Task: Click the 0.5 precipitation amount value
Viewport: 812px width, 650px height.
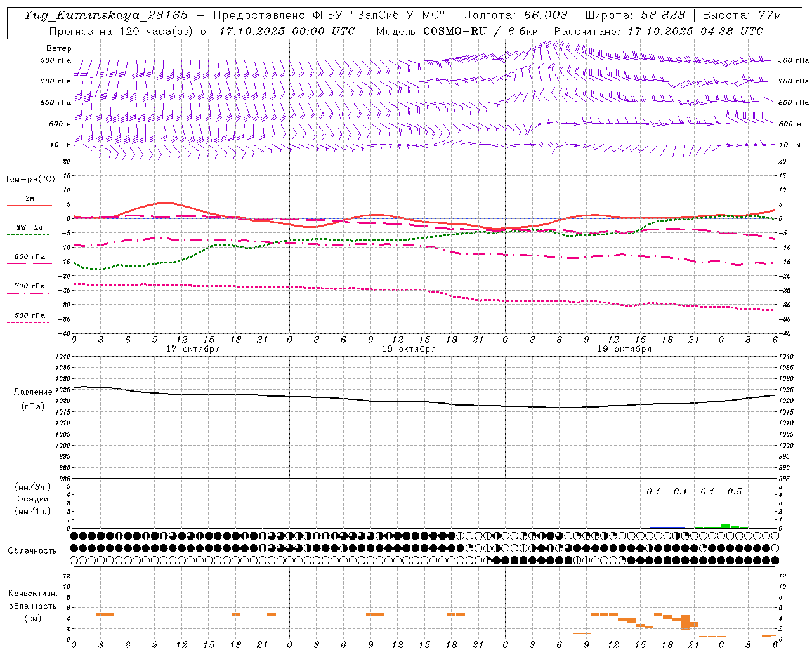Action: coord(735,492)
